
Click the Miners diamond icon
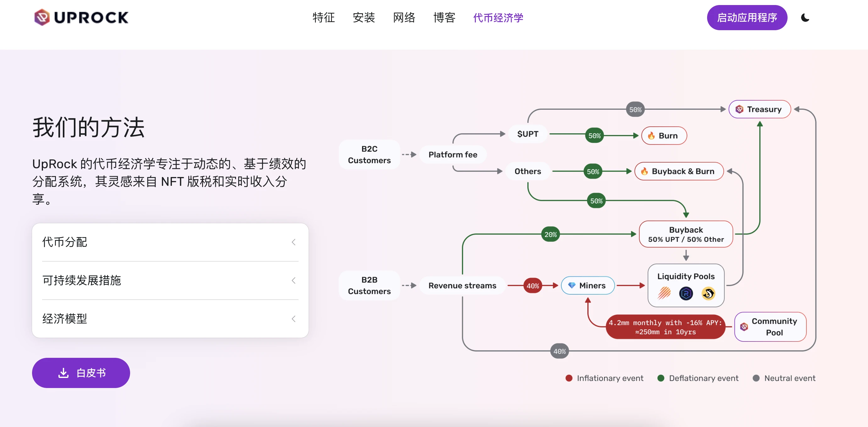pyautogui.click(x=572, y=285)
